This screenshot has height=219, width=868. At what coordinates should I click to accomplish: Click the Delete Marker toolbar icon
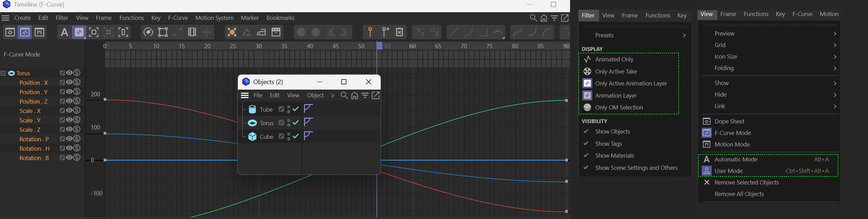pyautogui.click(x=399, y=32)
